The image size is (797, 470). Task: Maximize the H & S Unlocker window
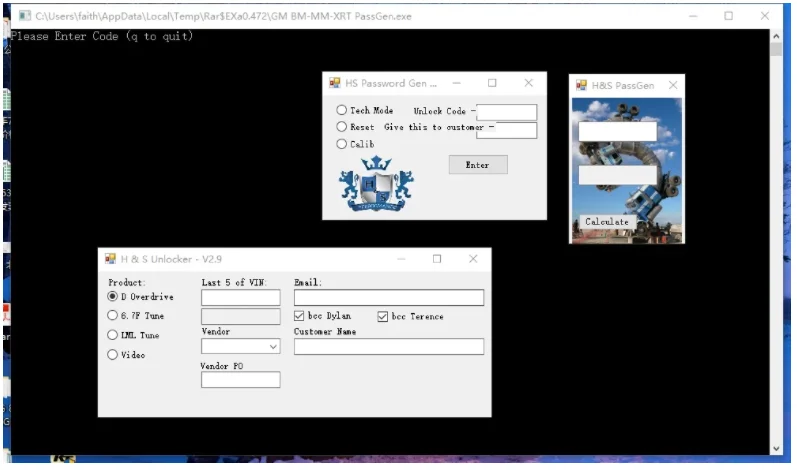437,259
